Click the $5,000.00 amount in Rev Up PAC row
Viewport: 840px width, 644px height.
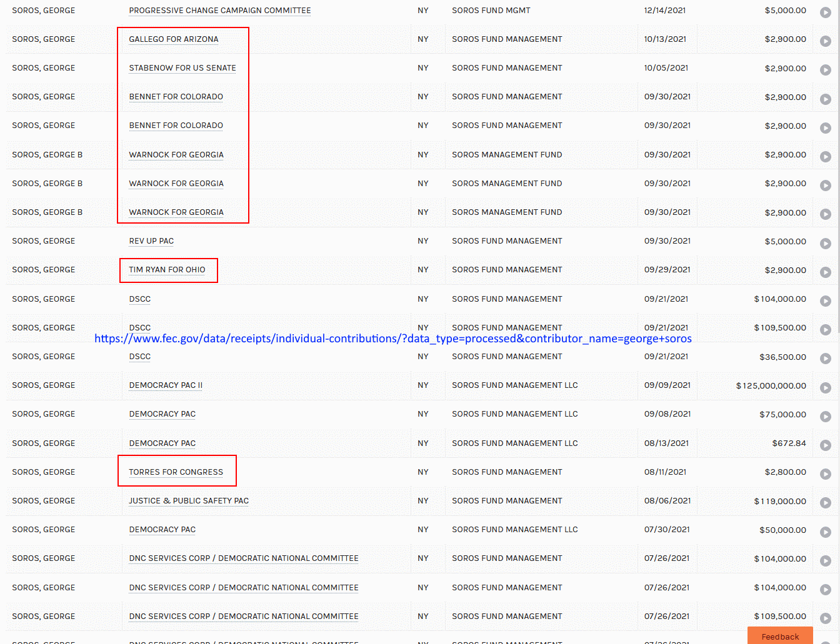[x=786, y=242]
